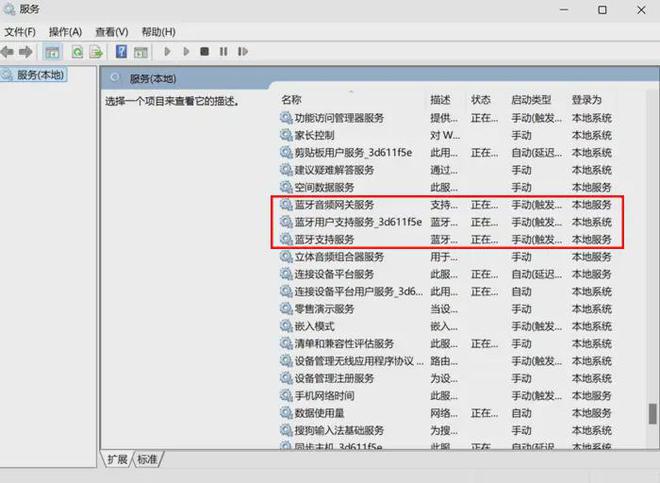The width and height of the screenshot is (660, 483).
Task: Select the 手机网络时间 service
Action: [446, 395]
